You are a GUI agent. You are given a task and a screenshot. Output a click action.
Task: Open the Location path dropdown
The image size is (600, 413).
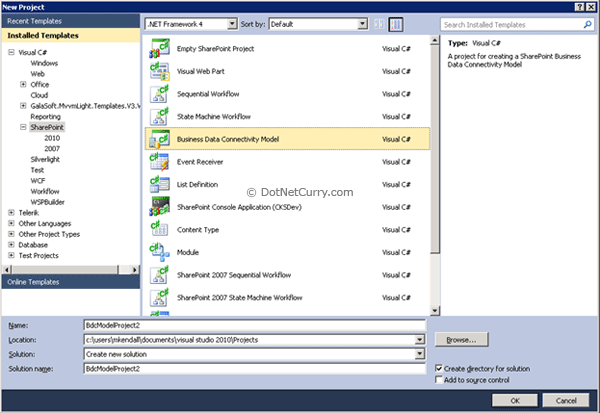coord(419,340)
